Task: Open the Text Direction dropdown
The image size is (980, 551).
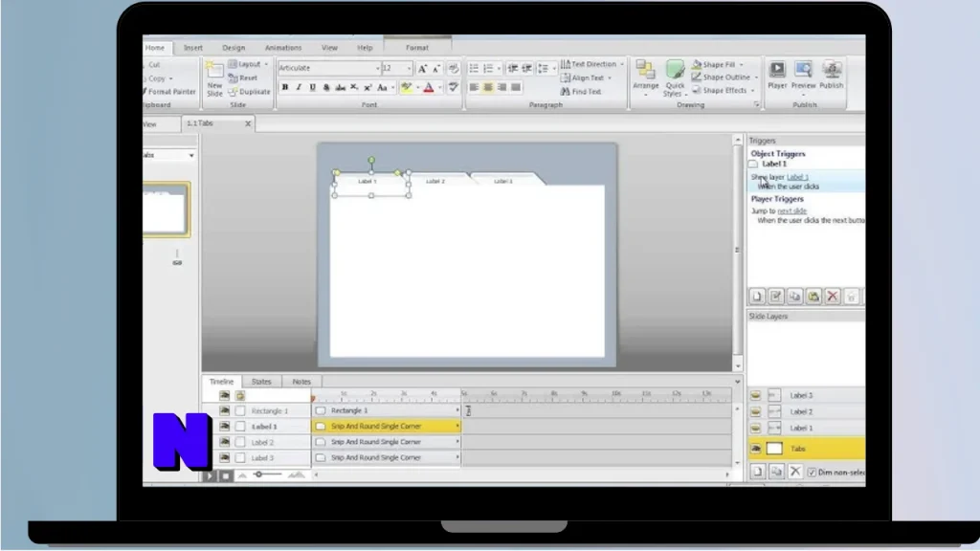Action: point(591,64)
